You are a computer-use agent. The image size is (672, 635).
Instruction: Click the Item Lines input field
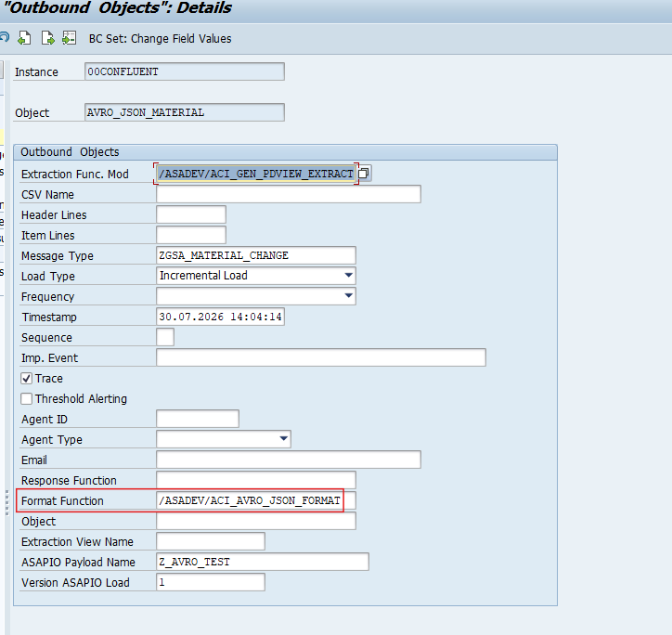coord(191,235)
